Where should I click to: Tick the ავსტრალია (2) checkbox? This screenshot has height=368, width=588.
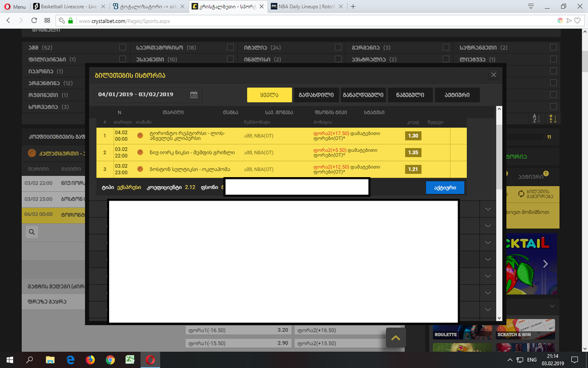click(446, 59)
